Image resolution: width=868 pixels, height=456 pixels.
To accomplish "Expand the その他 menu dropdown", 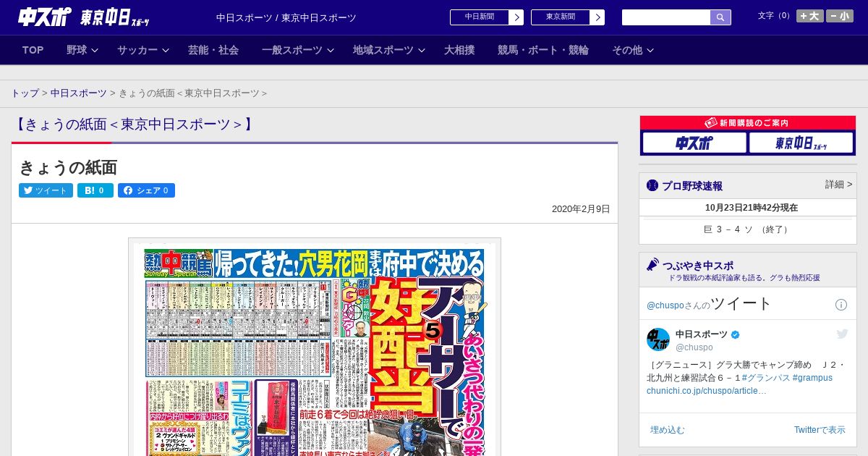I will [633, 50].
